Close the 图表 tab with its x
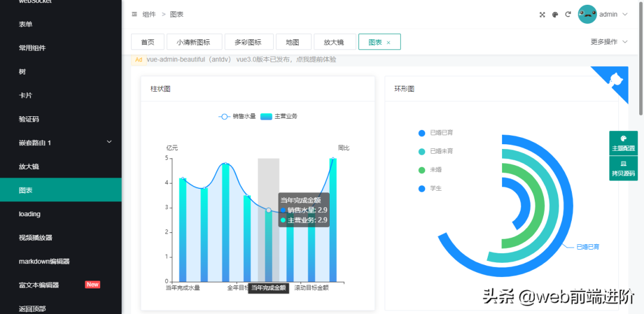644x314 pixels. (389, 42)
